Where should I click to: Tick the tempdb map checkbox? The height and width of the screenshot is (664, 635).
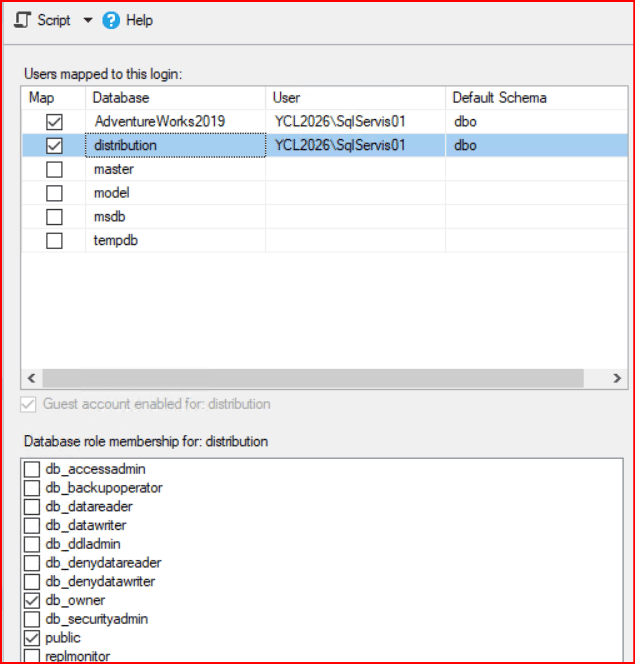pyautogui.click(x=54, y=241)
